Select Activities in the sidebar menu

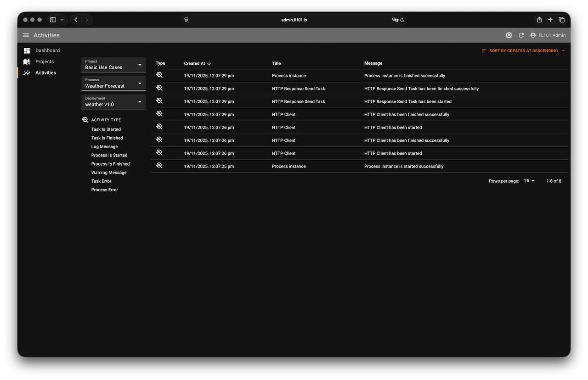point(45,73)
